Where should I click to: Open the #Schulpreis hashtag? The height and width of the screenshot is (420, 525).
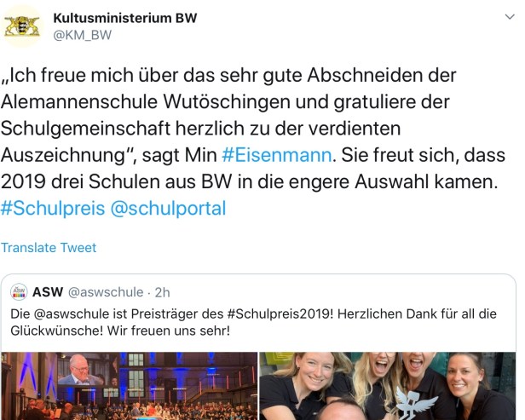pyautogui.click(x=53, y=208)
